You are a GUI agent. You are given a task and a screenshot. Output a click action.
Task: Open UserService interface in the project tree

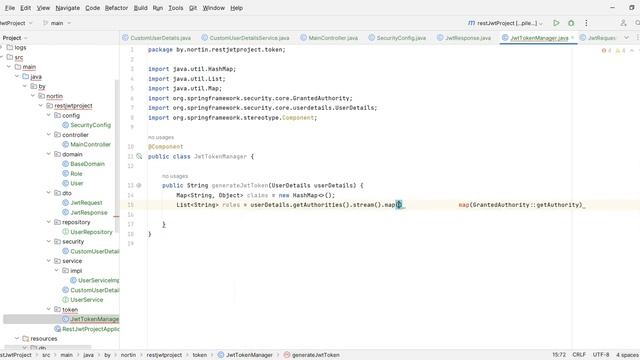coord(87,300)
